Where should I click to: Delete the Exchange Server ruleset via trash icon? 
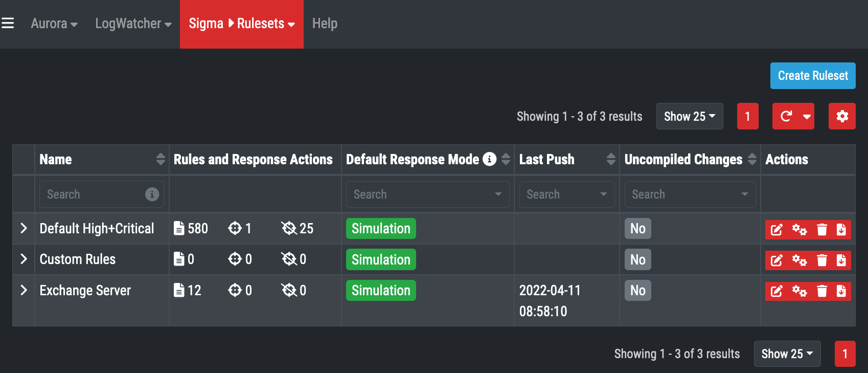[821, 292]
